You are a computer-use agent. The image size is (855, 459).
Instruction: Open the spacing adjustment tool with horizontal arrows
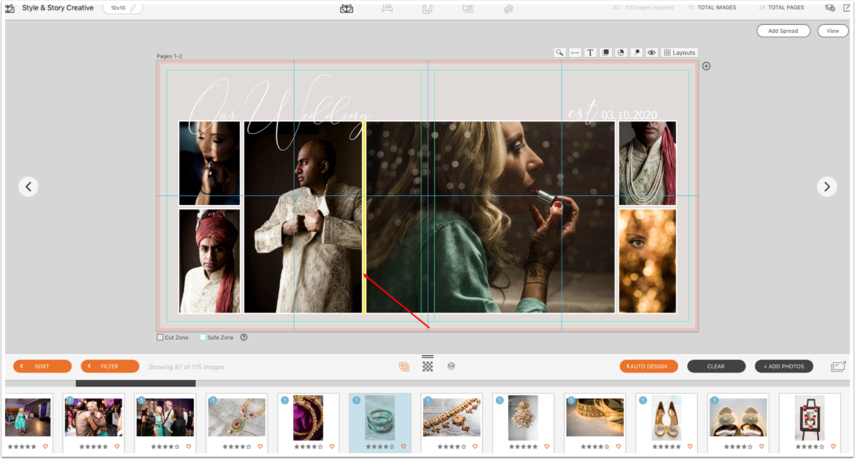(x=575, y=53)
